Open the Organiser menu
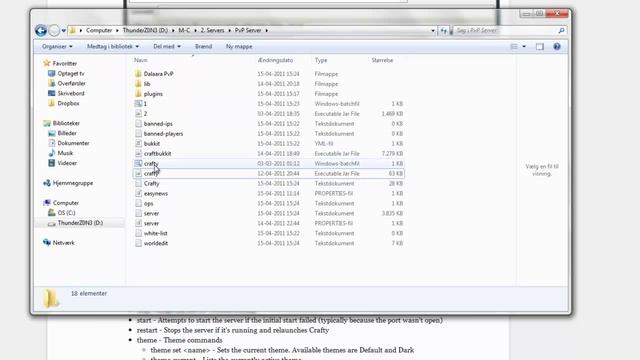 tap(57, 47)
